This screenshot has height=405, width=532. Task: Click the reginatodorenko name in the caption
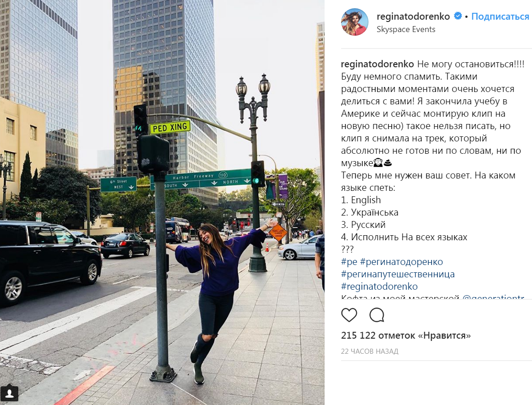point(377,64)
